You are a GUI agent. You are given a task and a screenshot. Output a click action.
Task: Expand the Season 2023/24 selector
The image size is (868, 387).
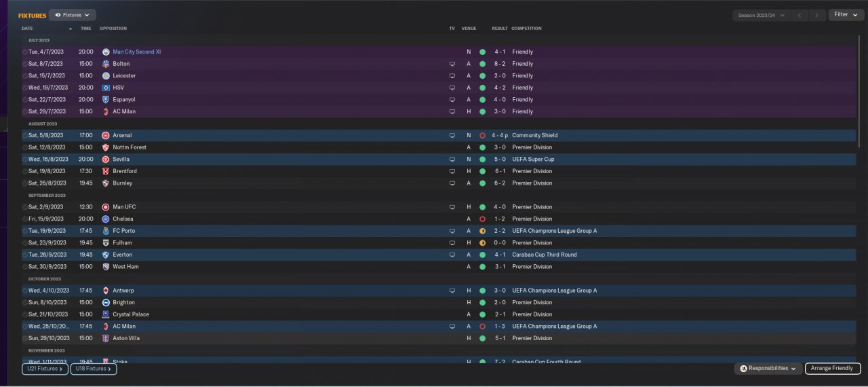click(x=762, y=15)
